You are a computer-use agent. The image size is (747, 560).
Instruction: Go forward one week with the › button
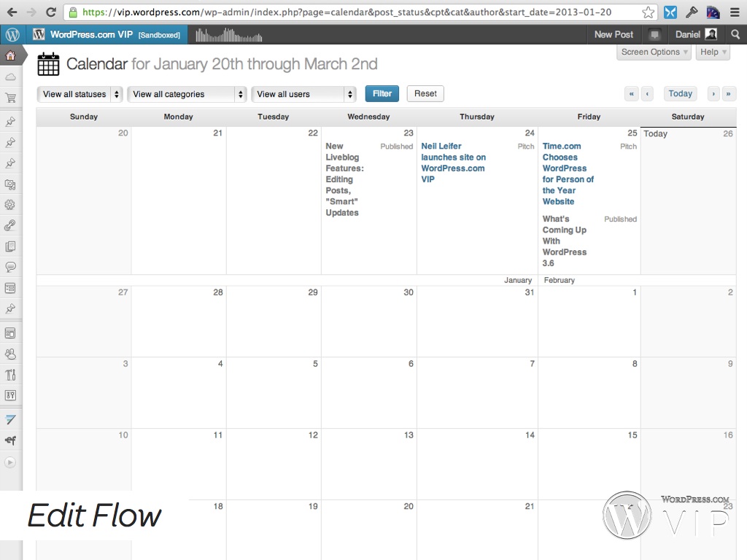(x=713, y=94)
